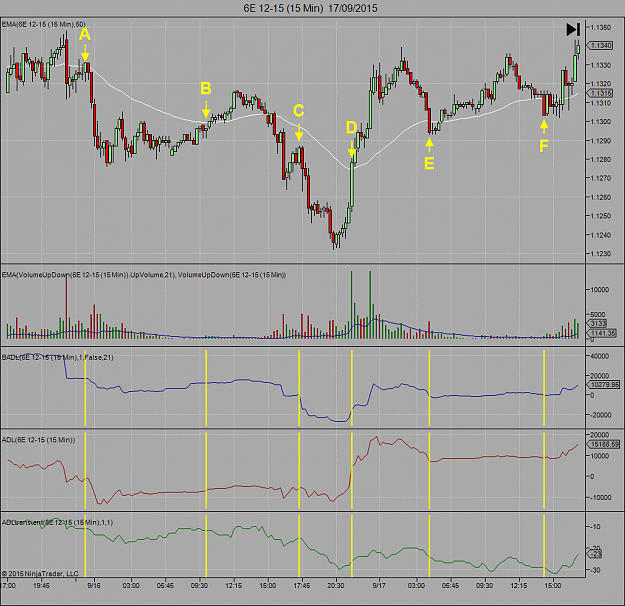Click the -10000 ADL axis label
This screenshot has width=625, height=606.
(599, 498)
